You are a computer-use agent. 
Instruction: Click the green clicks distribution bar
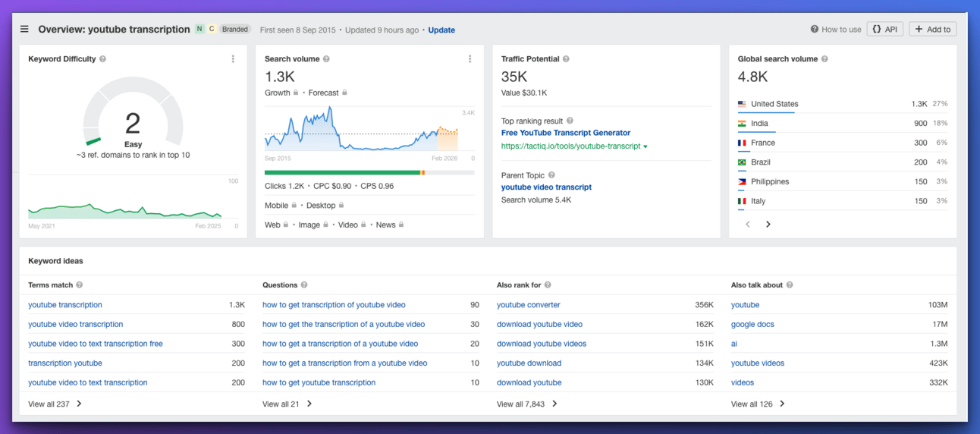[x=342, y=172]
